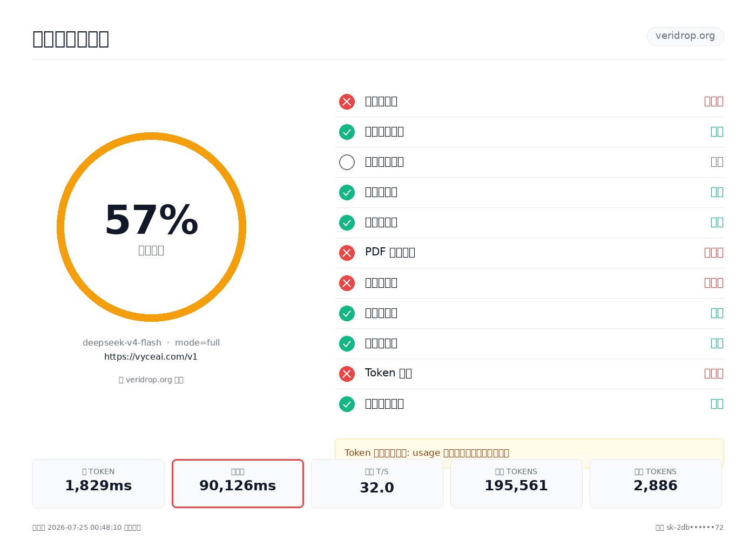756x540 pixels.
Task: Click green check icon directly above PDF row
Action: [x=347, y=222]
